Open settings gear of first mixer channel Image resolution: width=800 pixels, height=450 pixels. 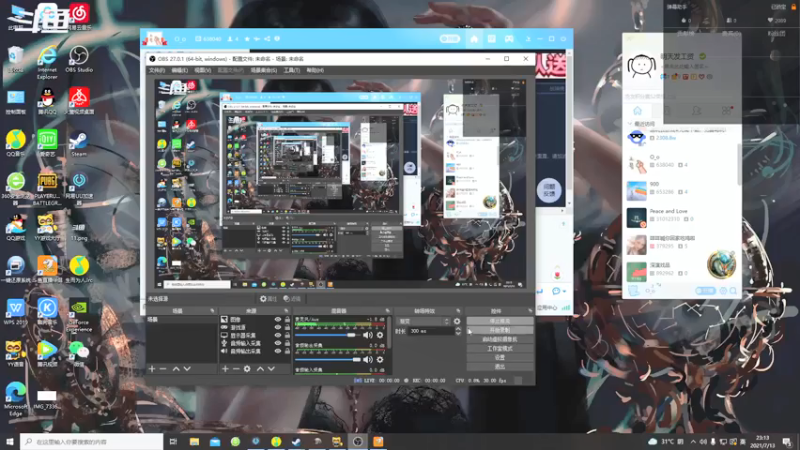pos(380,335)
